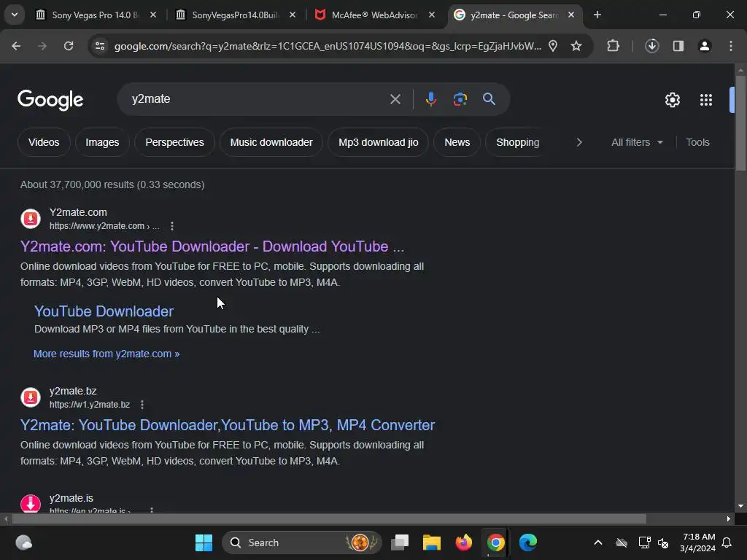
Task: Expand All filters dropdown
Action: pos(637,142)
